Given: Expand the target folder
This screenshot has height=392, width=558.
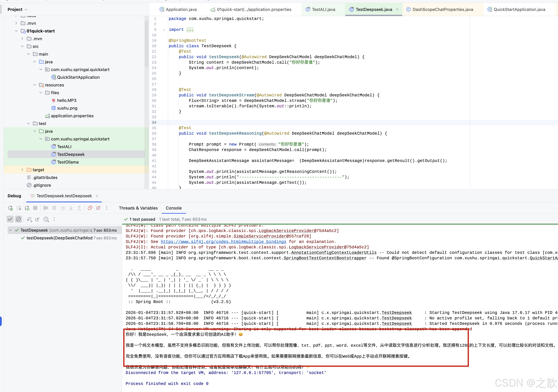Looking at the screenshot, I should pos(22,170).
